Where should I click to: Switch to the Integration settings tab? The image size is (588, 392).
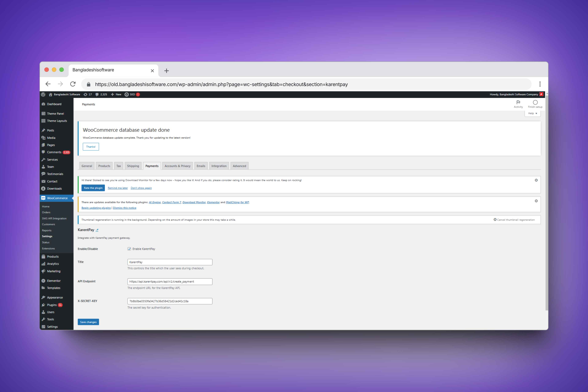[x=219, y=166]
